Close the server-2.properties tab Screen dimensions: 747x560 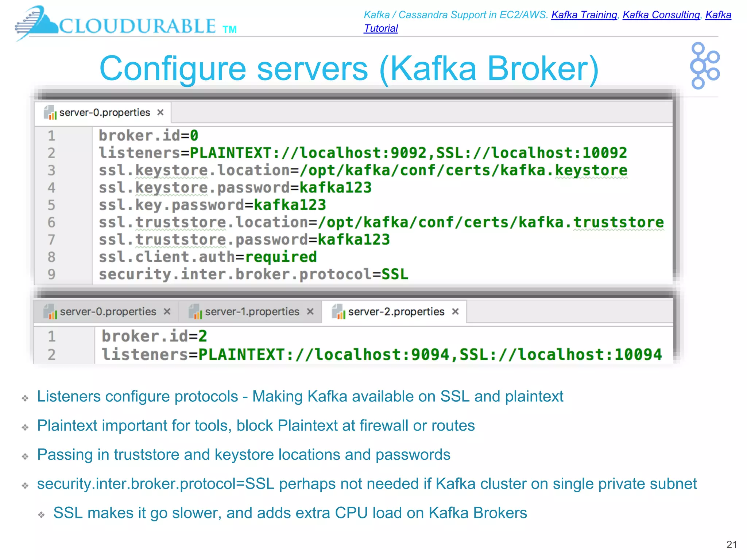coord(455,312)
